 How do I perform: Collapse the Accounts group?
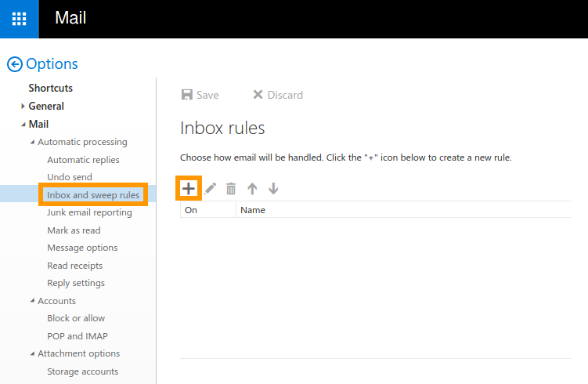coord(32,301)
